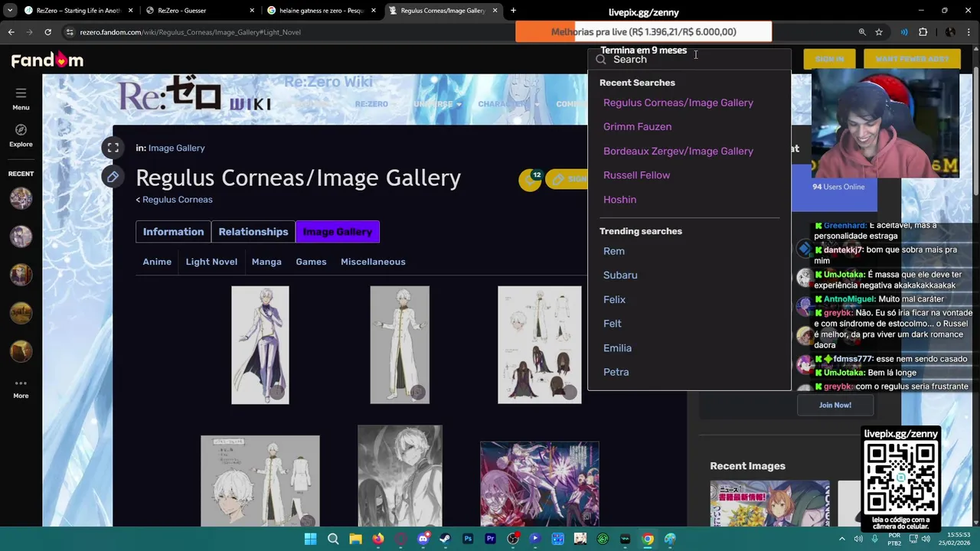Open the Light Novel gallery subtab

(x=211, y=262)
